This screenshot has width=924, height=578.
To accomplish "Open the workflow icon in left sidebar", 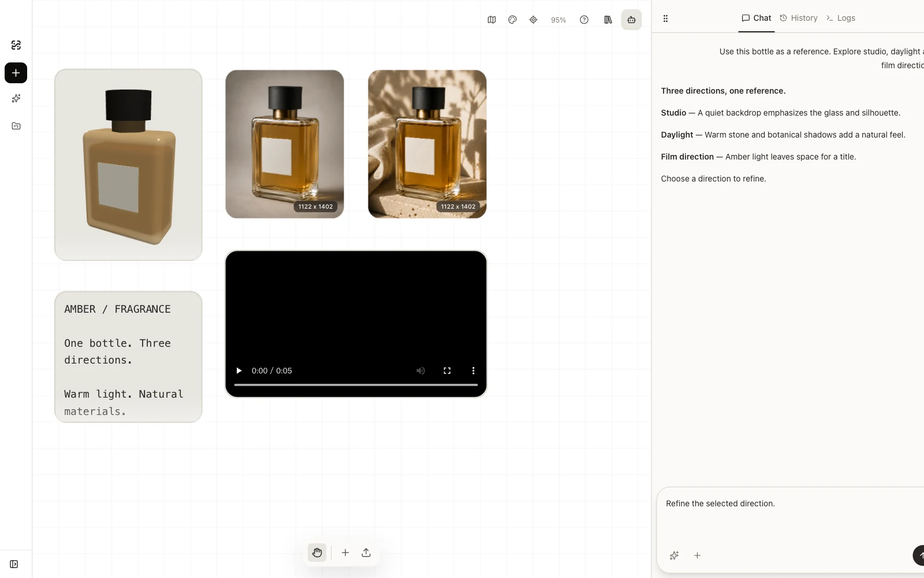I will [16, 45].
